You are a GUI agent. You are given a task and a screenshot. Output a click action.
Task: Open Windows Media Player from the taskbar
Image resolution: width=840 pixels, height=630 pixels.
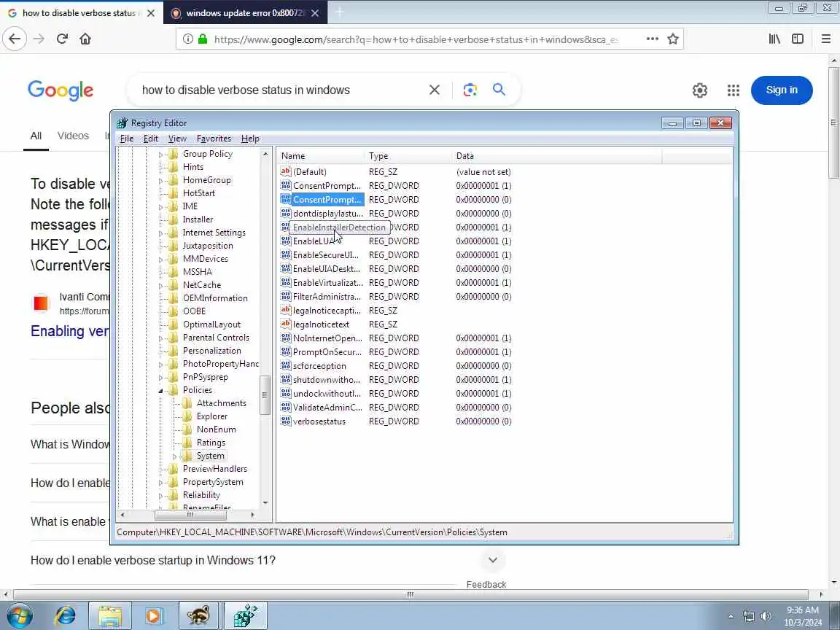(153, 615)
